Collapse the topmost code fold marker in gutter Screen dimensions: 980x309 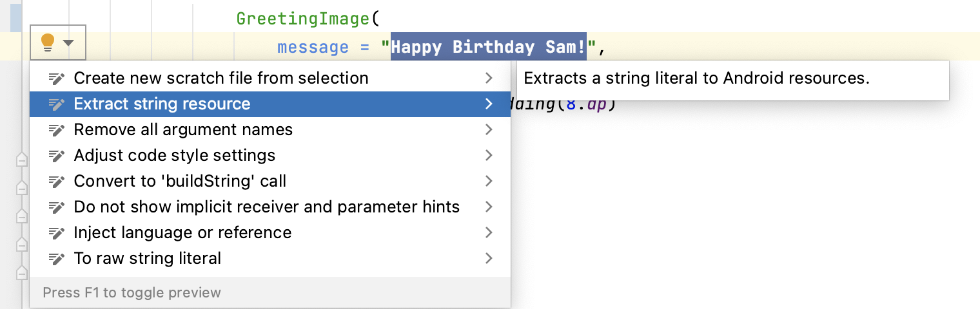point(21,160)
